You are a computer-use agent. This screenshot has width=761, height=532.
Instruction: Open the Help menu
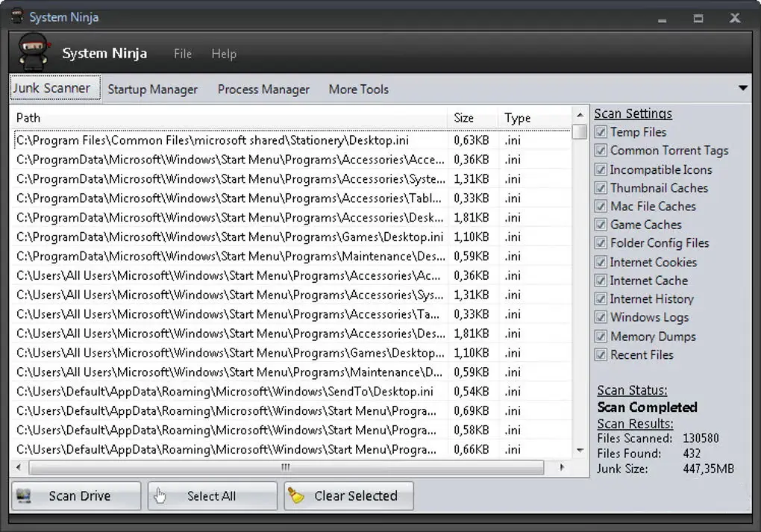[x=223, y=54]
